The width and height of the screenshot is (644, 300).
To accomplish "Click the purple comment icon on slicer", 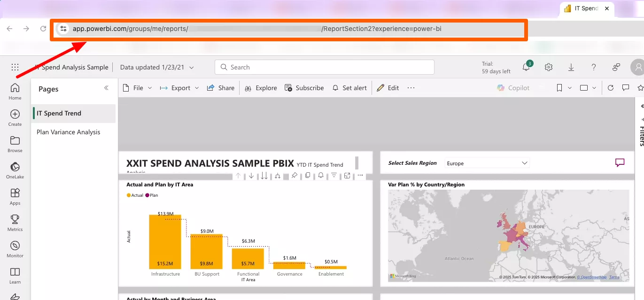I will coord(620,163).
